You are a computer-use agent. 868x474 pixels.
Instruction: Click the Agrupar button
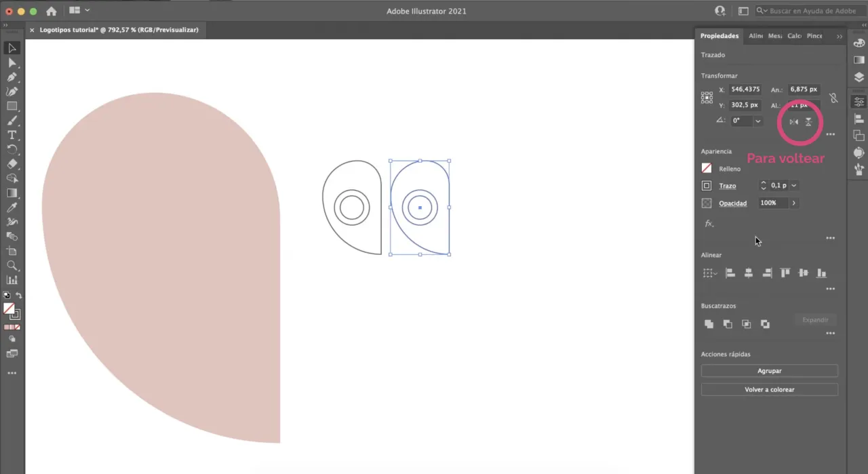[769, 370]
